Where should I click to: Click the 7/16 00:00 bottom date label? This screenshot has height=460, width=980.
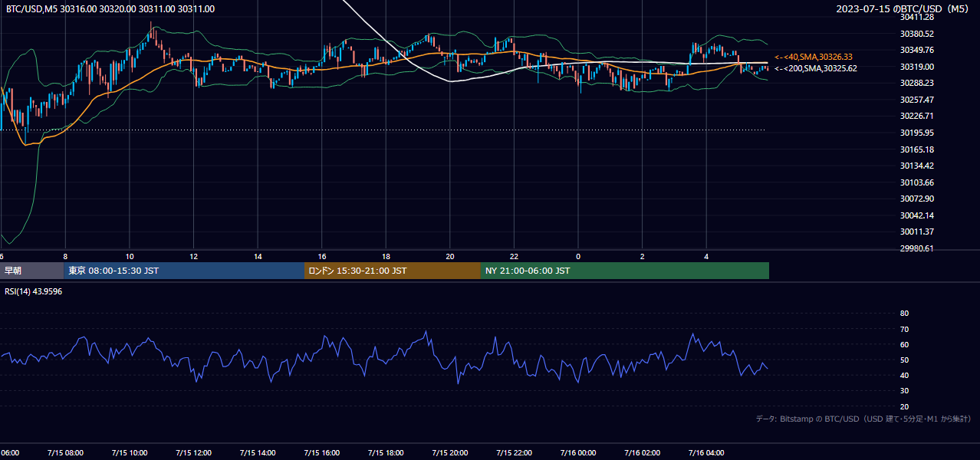[x=577, y=452]
